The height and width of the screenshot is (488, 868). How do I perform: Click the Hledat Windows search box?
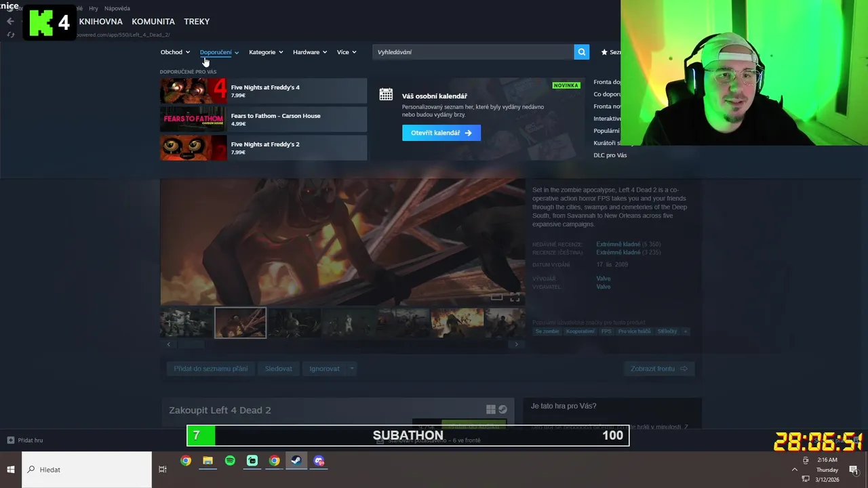click(87, 470)
